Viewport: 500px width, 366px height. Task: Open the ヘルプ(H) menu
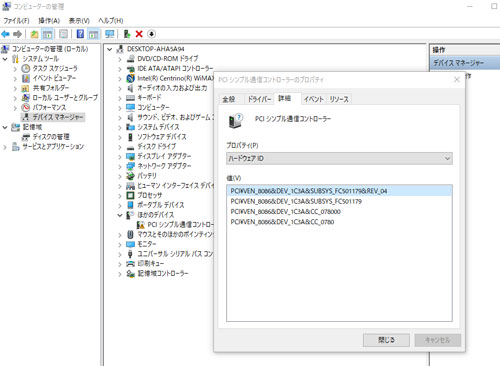tap(111, 21)
